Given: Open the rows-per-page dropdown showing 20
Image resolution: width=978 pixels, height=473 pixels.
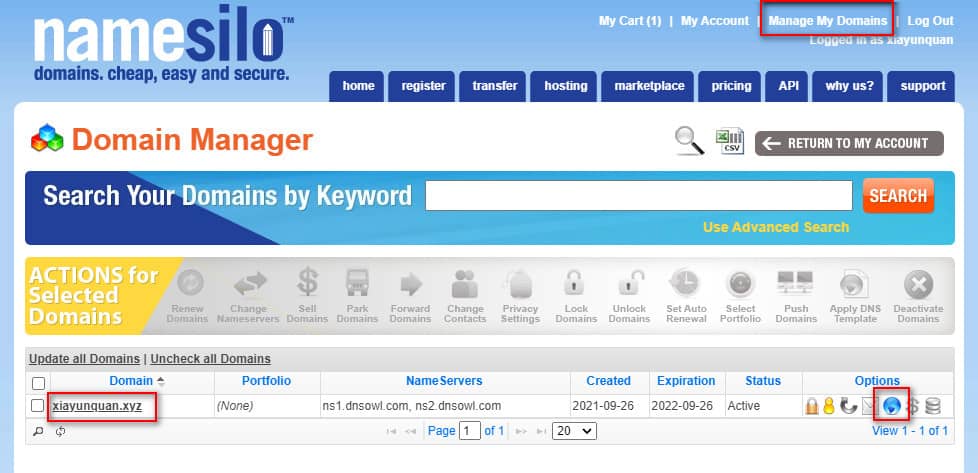Looking at the screenshot, I should pos(574,431).
